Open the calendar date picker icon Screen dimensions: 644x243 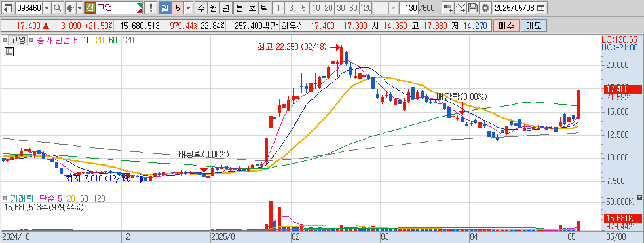click(541, 7)
